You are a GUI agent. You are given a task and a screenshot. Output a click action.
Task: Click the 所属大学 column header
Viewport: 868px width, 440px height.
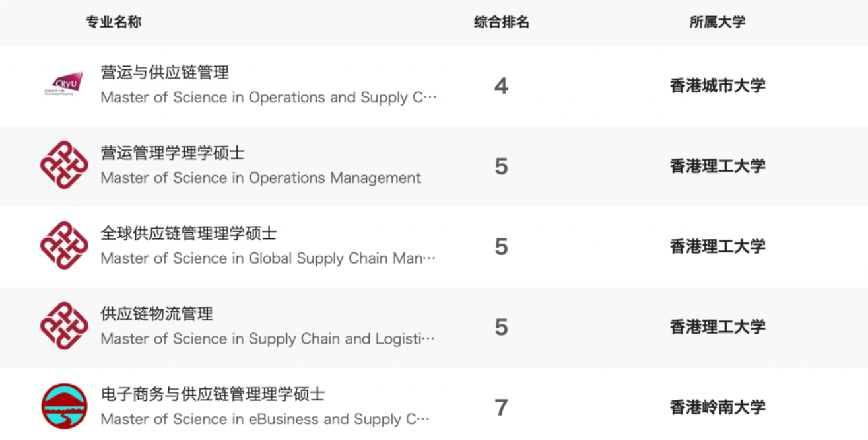coord(718,22)
